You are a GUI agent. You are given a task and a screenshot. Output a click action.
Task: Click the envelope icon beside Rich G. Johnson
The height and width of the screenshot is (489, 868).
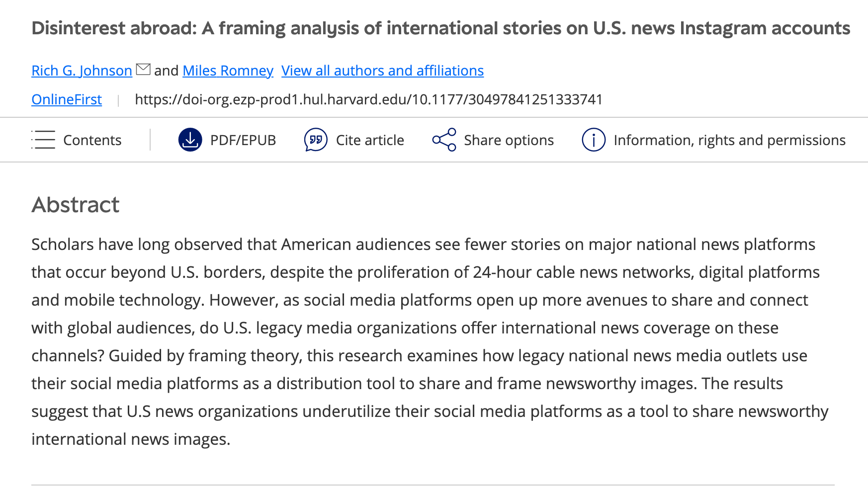(143, 70)
